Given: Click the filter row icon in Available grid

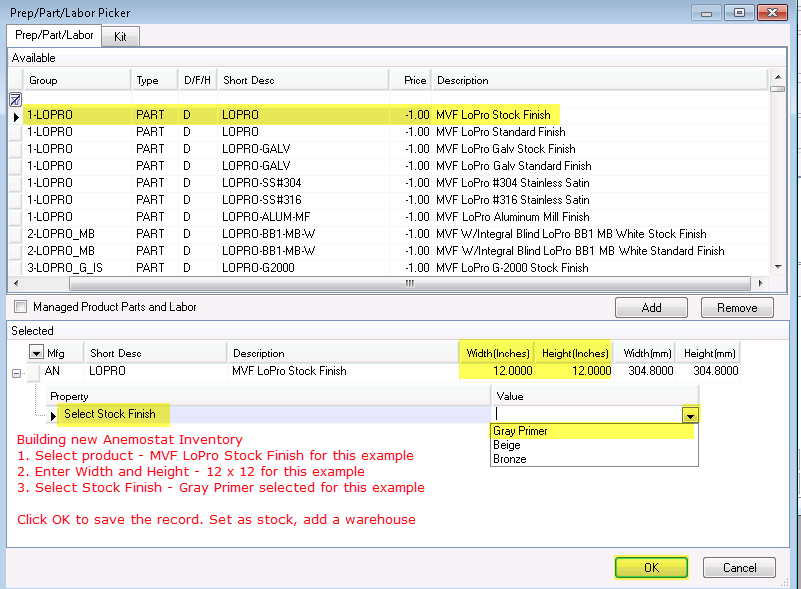Looking at the screenshot, I should (x=15, y=99).
